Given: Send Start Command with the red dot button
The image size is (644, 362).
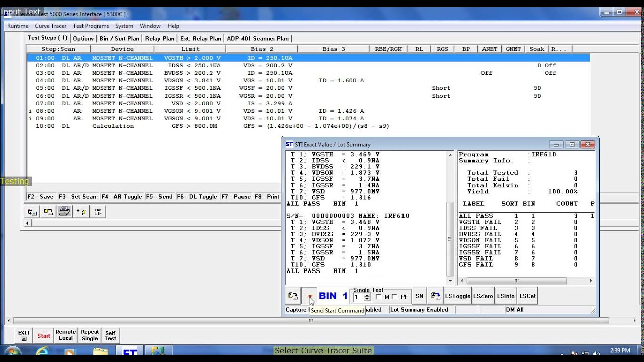Looking at the screenshot, I should (310, 296).
